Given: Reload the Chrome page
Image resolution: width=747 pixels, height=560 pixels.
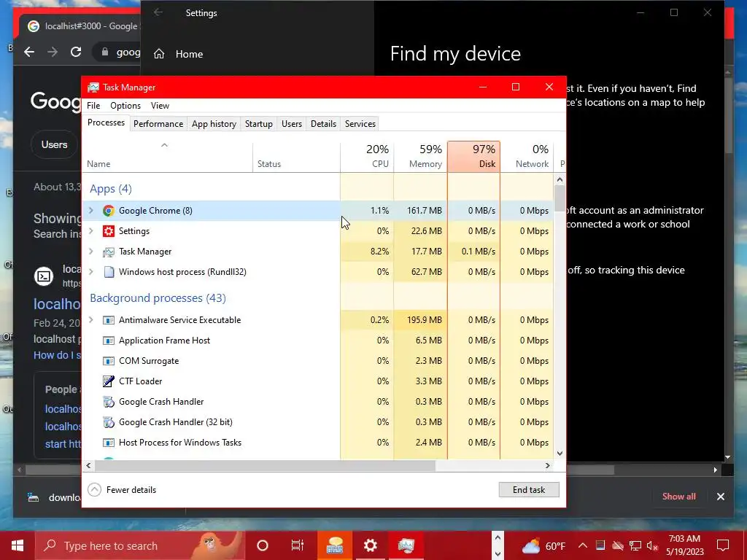Looking at the screenshot, I should pos(76,52).
